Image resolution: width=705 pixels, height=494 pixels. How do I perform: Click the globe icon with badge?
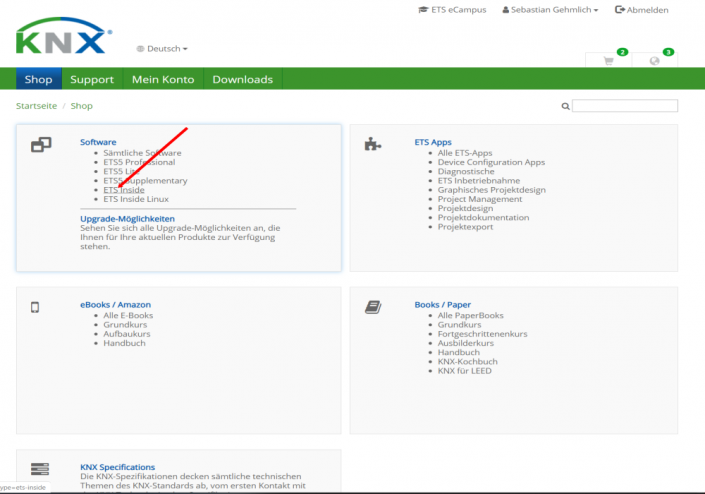coord(654,61)
